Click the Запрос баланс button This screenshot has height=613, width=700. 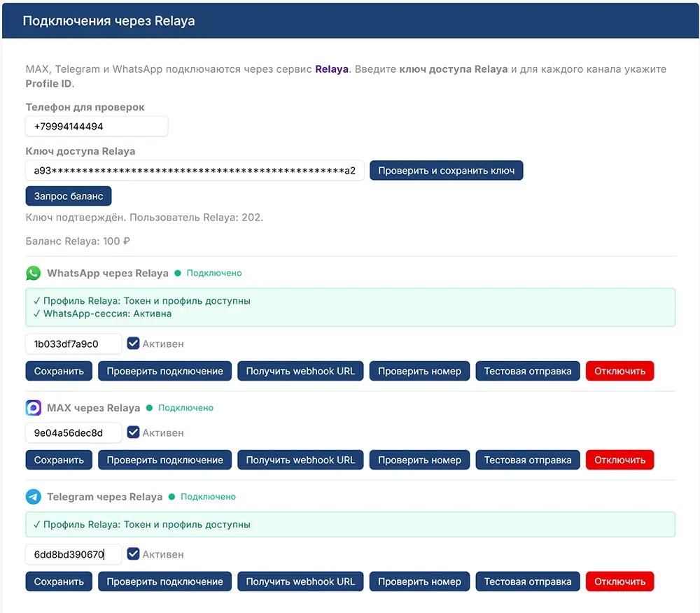point(69,196)
